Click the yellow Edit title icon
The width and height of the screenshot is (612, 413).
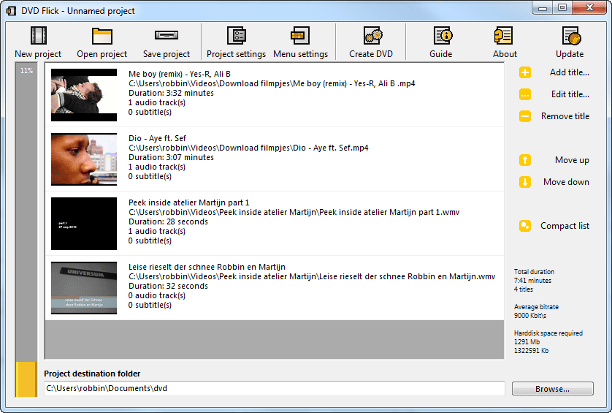525,94
